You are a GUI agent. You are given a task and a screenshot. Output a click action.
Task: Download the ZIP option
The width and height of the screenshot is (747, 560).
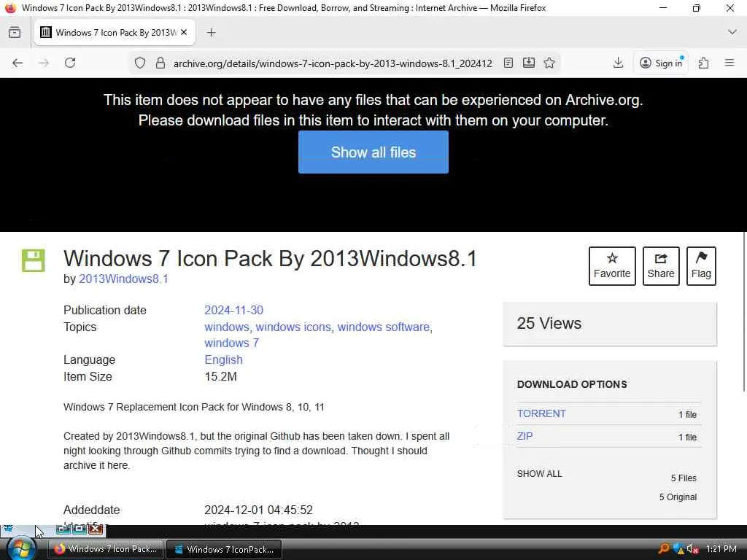525,436
